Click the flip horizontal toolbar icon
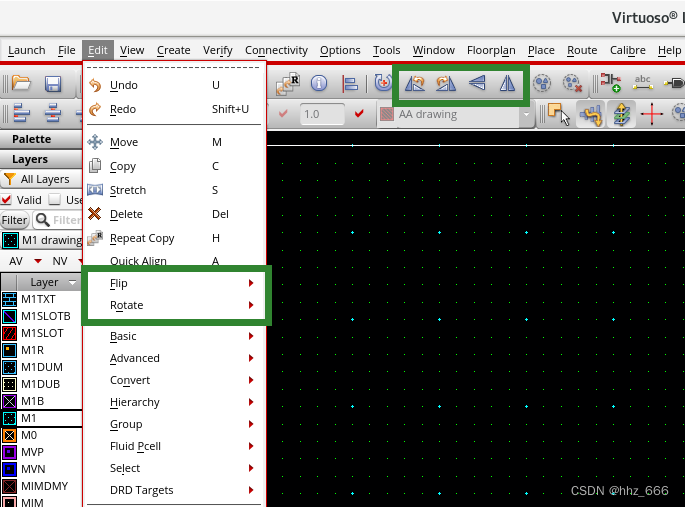Viewport: 685px width, 507px height. tap(508, 85)
